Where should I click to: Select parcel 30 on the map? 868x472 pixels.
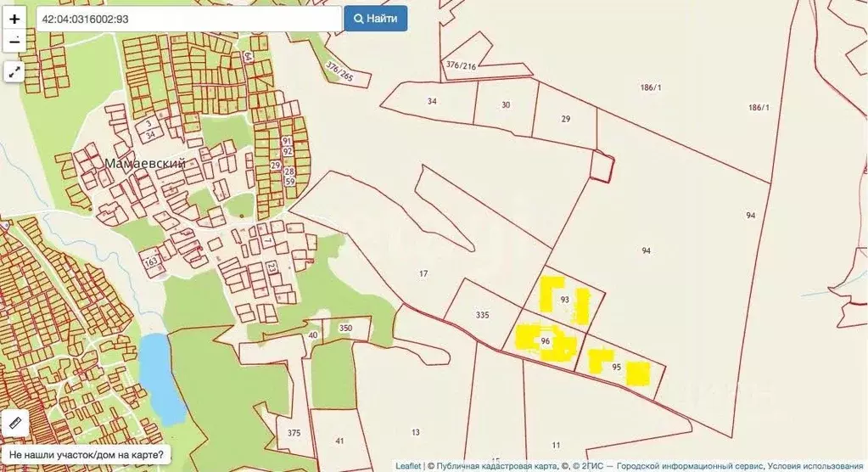pos(506,105)
